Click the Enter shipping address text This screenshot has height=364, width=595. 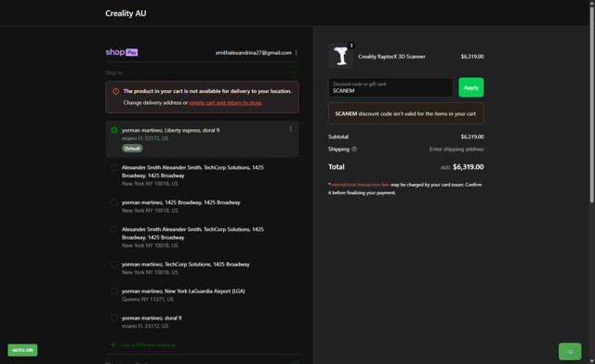(456, 149)
